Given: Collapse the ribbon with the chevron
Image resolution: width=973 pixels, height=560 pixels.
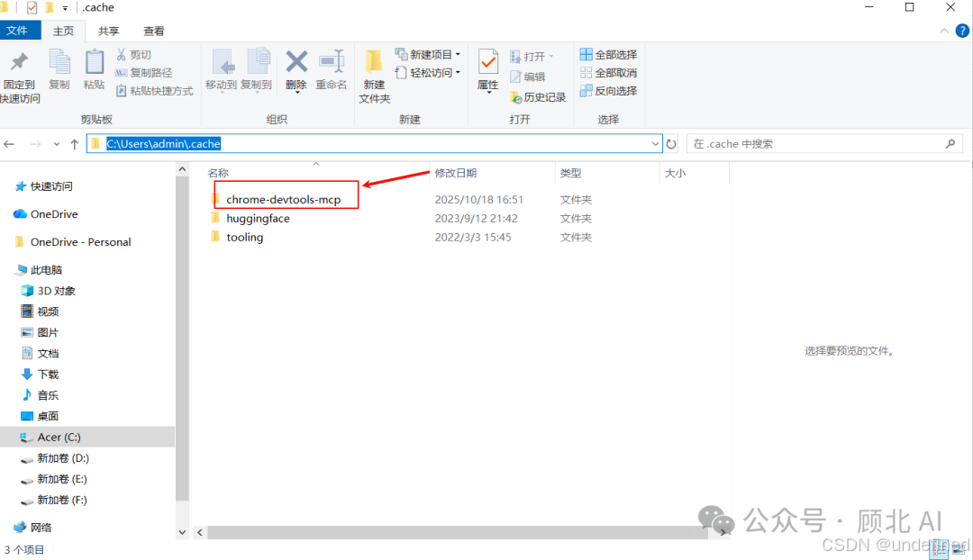Looking at the screenshot, I should pyautogui.click(x=944, y=31).
